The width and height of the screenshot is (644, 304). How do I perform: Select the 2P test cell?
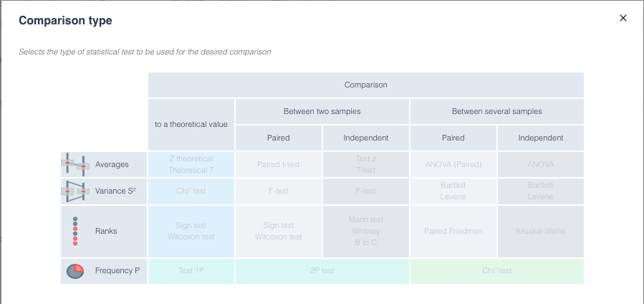click(322, 271)
